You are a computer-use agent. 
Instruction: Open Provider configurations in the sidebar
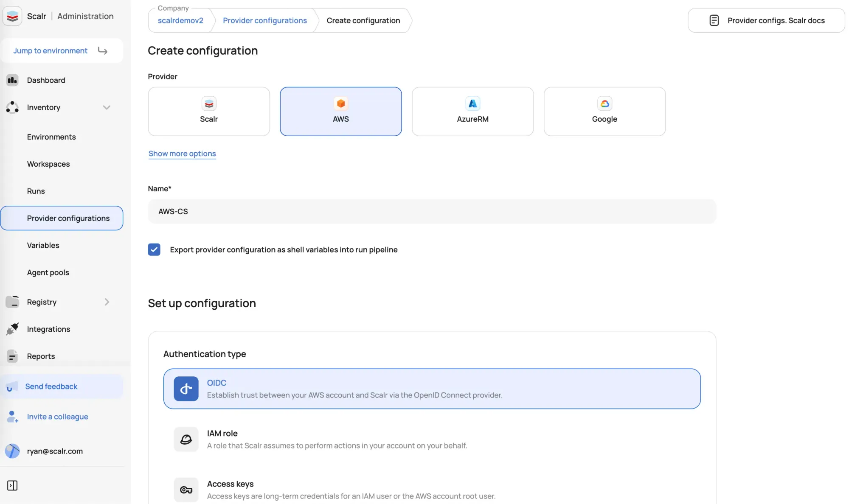coord(62,218)
